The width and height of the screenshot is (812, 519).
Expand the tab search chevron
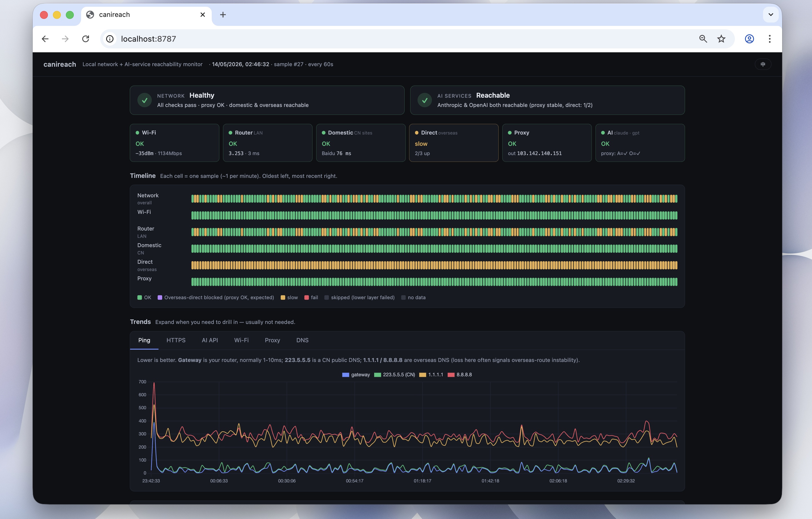pos(771,14)
